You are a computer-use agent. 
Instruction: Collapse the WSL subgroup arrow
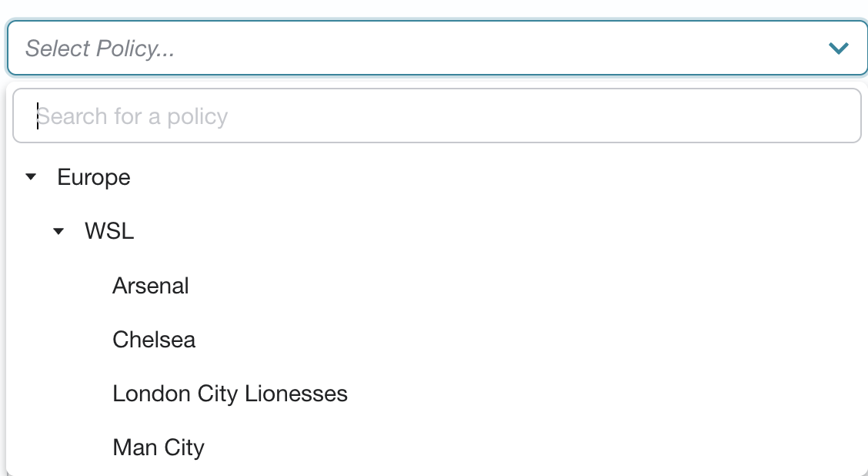pyautogui.click(x=58, y=232)
